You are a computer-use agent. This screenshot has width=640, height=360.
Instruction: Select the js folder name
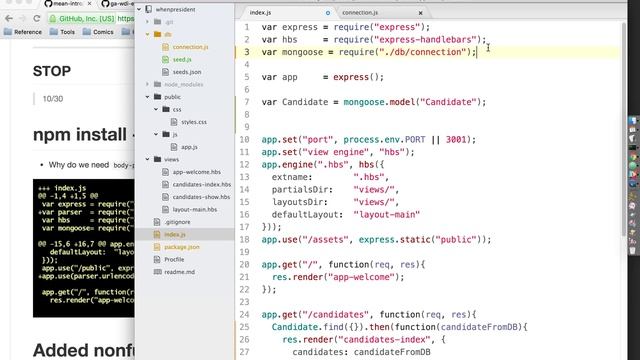175,134
